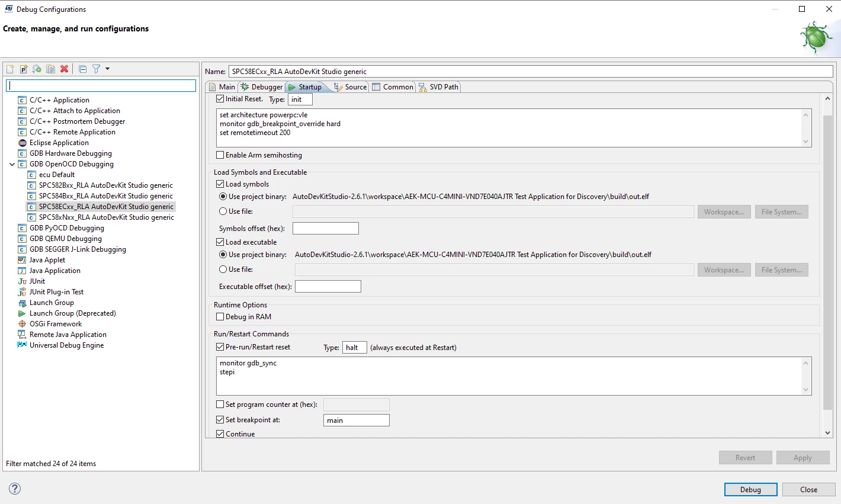Click the scroll down arrow of the Startup panel
Viewport: 841px width, 504px height.
828,433
